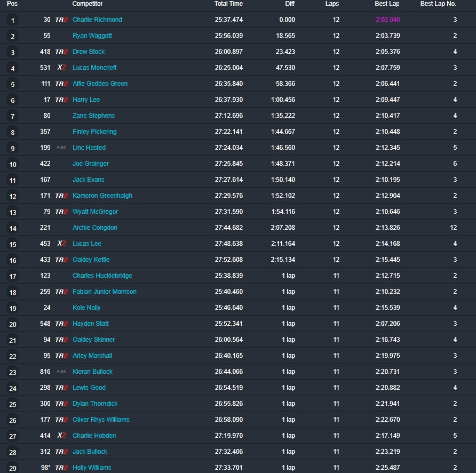Click the FLEX badge beside Kieran Bullock
Viewport: 476px width, 473px height.
click(61, 372)
